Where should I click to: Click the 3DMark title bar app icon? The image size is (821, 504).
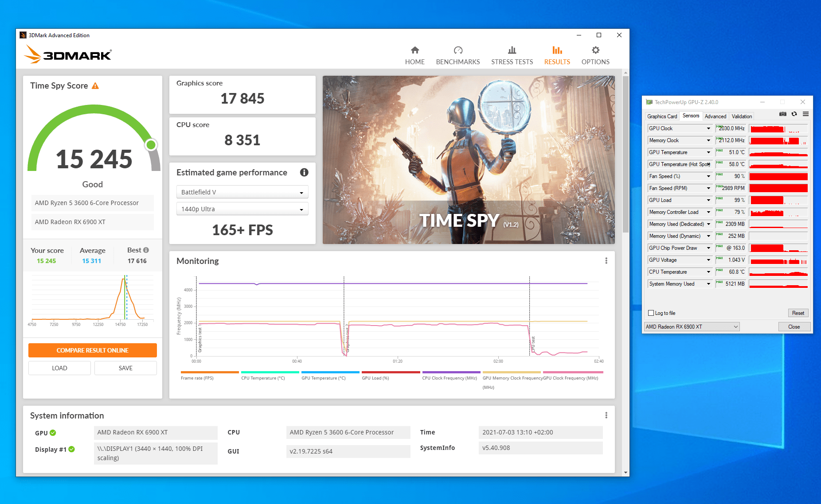point(23,35)
